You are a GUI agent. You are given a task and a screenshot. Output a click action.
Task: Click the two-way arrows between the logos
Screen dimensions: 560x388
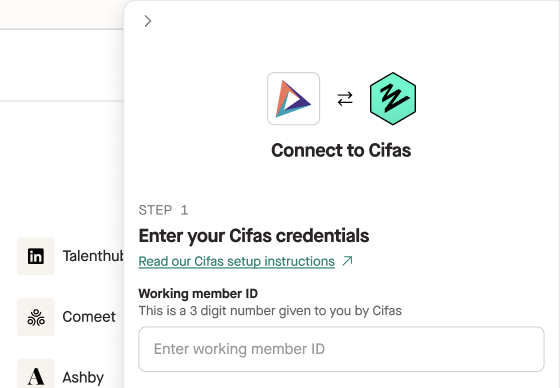pos(345,99)
